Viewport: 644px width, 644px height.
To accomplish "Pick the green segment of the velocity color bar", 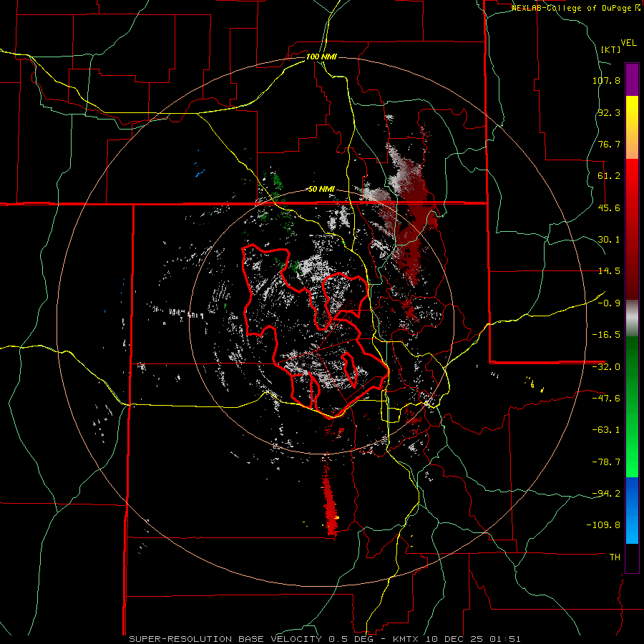I will click(x=632, y=406).
